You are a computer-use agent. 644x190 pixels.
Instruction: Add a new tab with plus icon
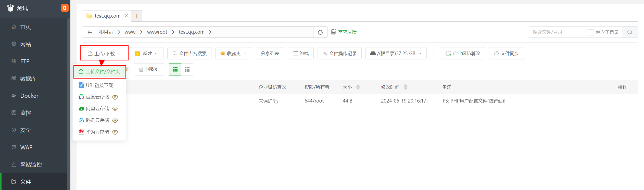[137, 16]
